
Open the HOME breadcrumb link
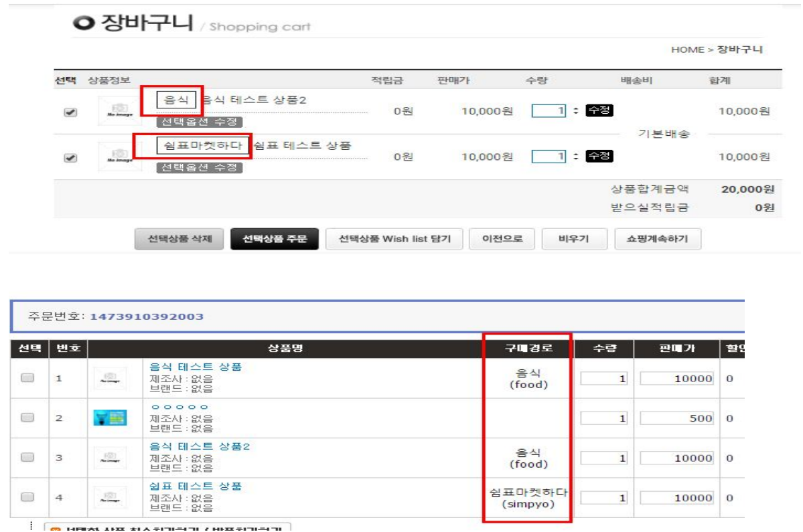pos(687,50)
